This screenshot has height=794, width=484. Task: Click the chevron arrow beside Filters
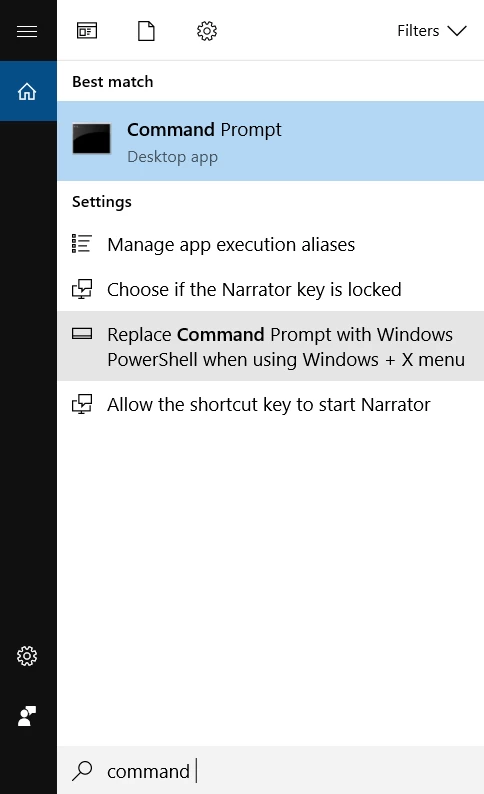457,31
